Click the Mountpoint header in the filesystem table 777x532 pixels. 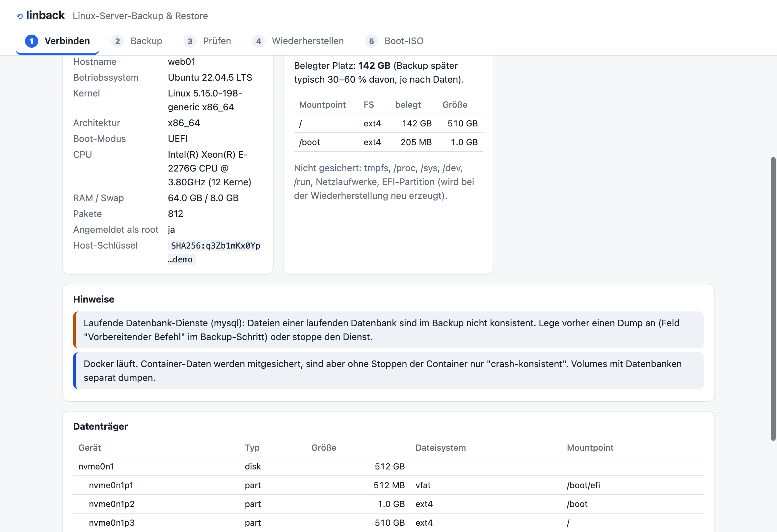(322, 105)
